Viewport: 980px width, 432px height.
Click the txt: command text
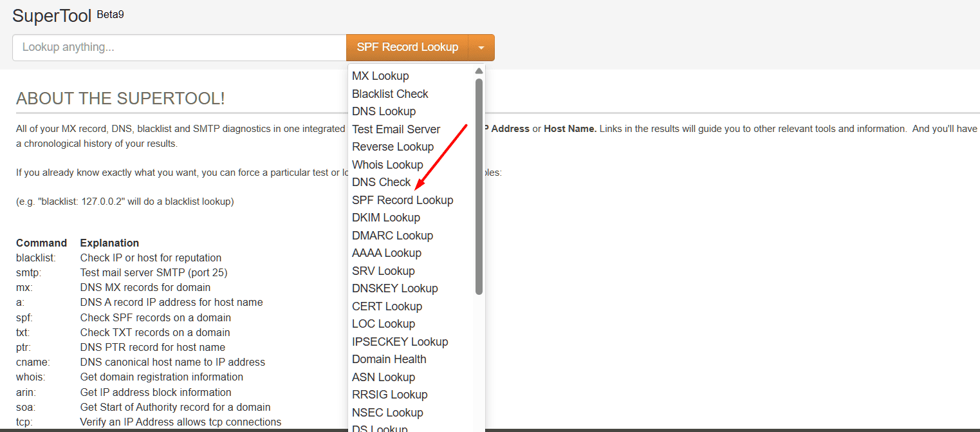click(x=23, y=332)
